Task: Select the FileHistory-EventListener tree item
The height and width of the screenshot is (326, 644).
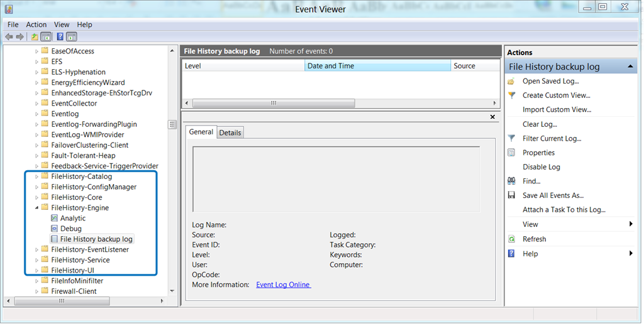Action: click(90, 249)
